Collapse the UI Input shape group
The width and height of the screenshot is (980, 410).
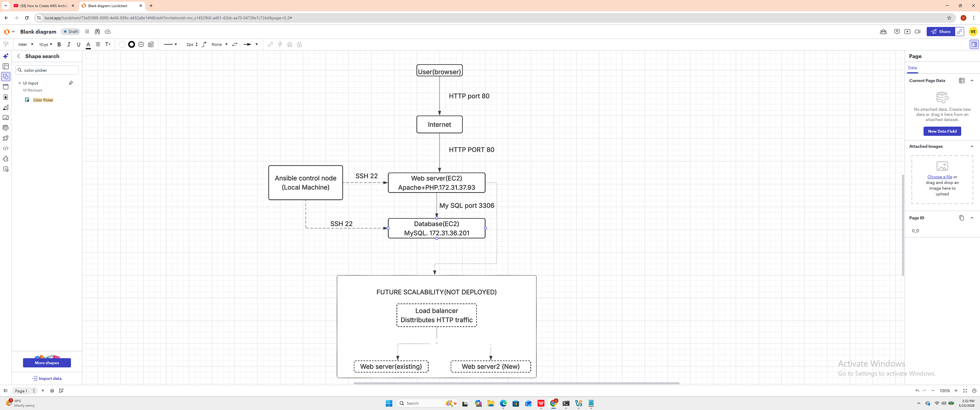[x=20, y=83]
